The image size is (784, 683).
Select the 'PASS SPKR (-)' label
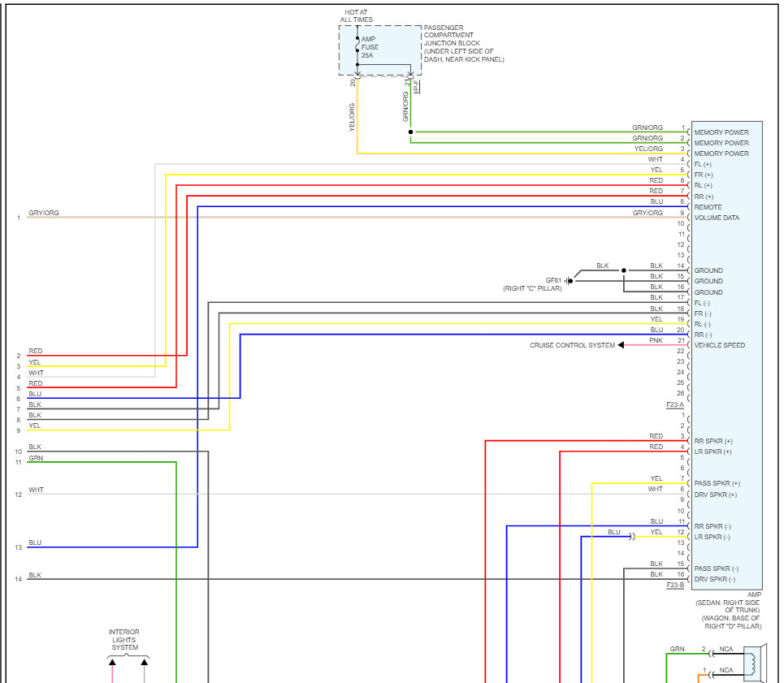[x=716, y=568]
